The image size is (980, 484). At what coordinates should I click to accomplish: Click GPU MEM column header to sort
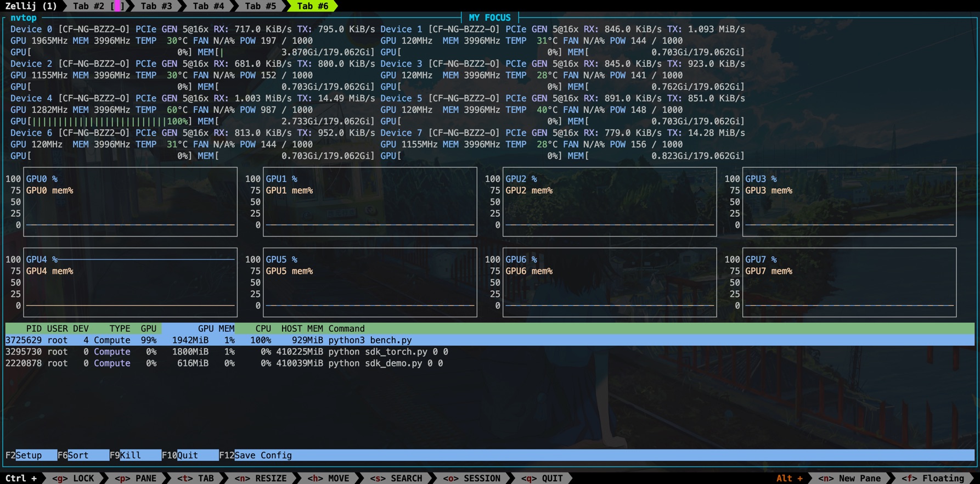216,329
